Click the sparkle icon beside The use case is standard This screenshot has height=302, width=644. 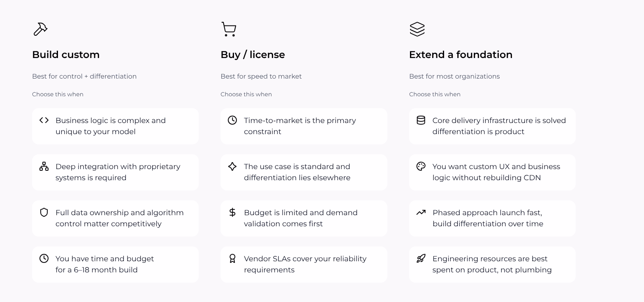point(232,166)
